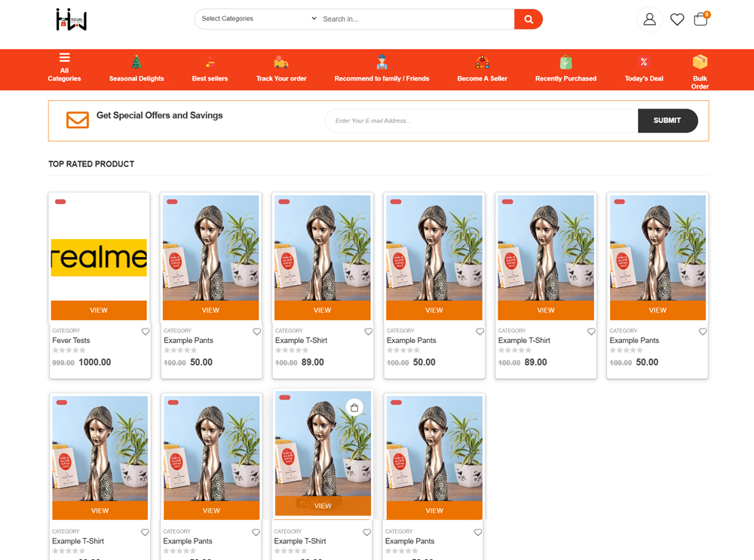754x560 pixels.
Task: Click the email address input field
Action: click(x=481, y=121)
